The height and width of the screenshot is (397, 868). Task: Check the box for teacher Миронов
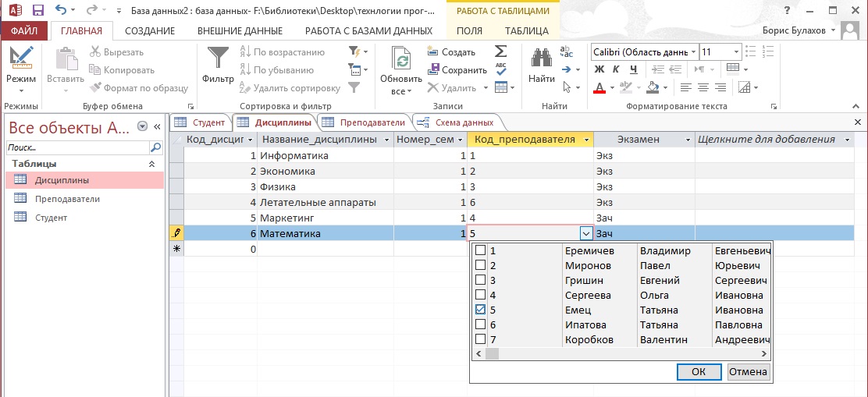tap(481, 265)
